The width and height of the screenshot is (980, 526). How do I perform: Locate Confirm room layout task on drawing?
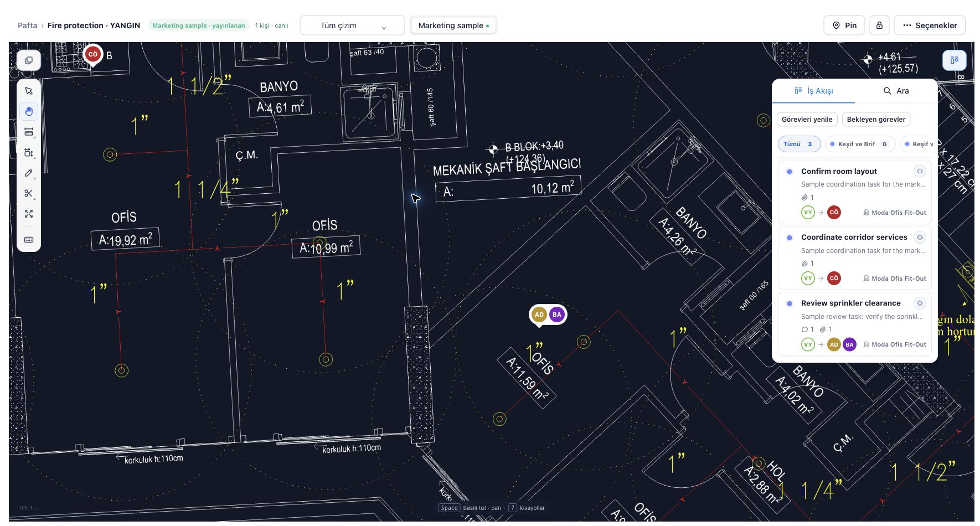coord(920,171)
